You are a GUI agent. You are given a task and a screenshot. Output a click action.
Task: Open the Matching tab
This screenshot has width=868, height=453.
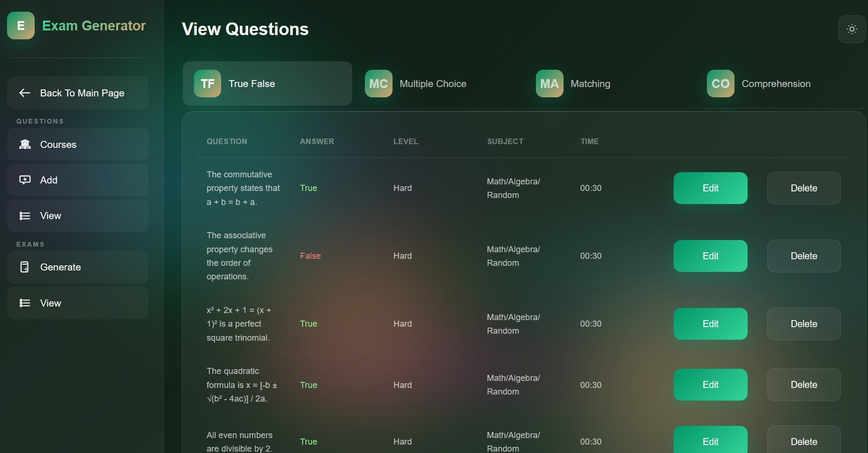coord(609,84)
